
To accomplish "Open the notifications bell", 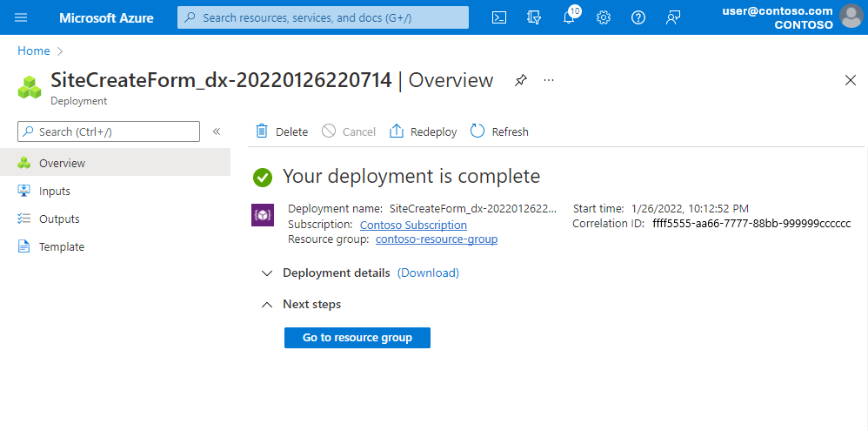I will click(569, 17).
